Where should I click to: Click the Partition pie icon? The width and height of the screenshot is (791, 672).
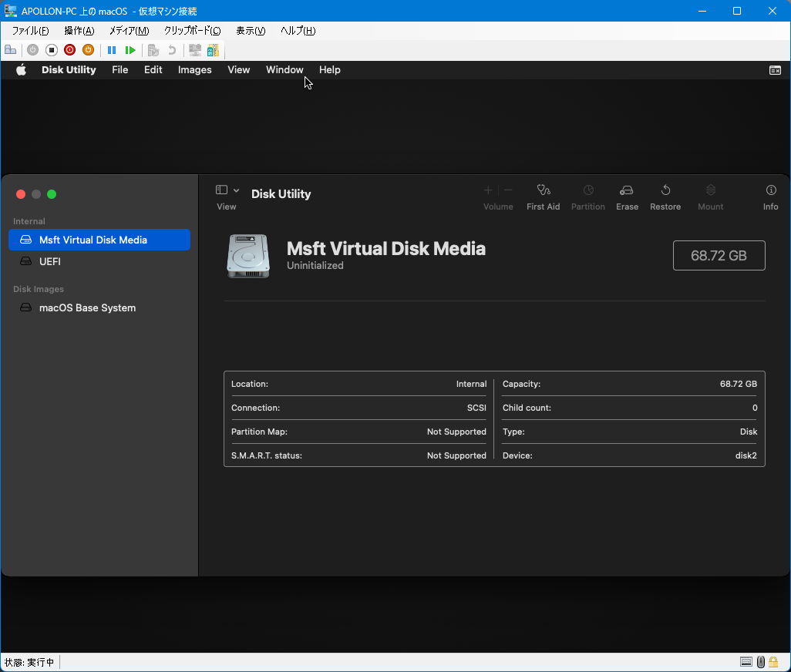coord(588,190)
